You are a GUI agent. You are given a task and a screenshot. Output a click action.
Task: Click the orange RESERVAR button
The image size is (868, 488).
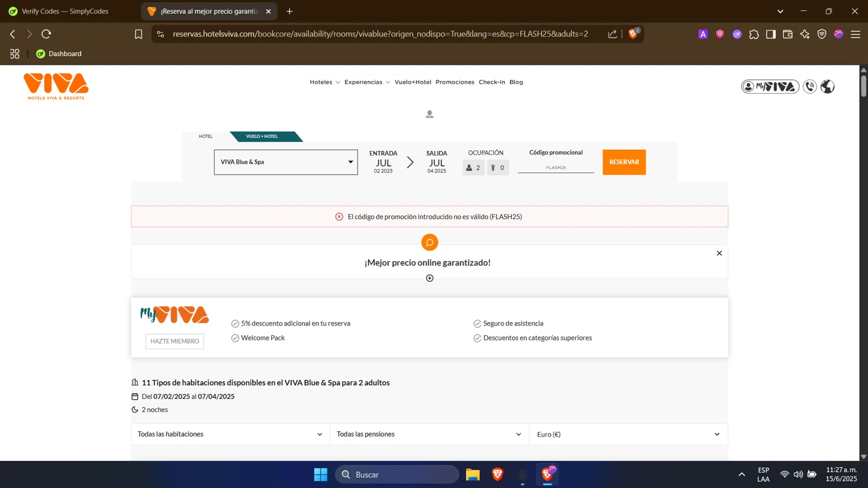coord(624,162)
